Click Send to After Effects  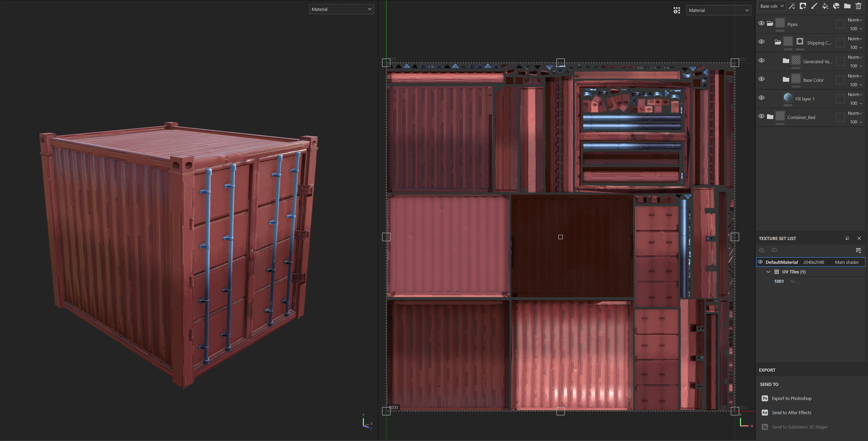point(792,413)
